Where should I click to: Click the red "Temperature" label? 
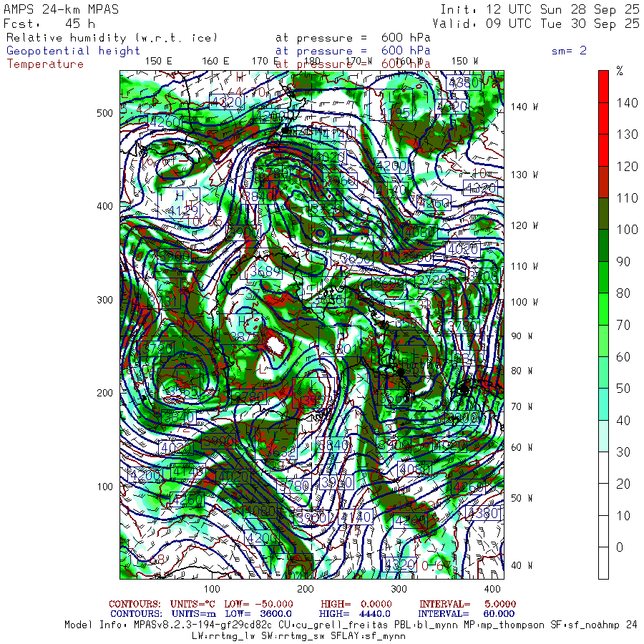(x=45, y=64)
